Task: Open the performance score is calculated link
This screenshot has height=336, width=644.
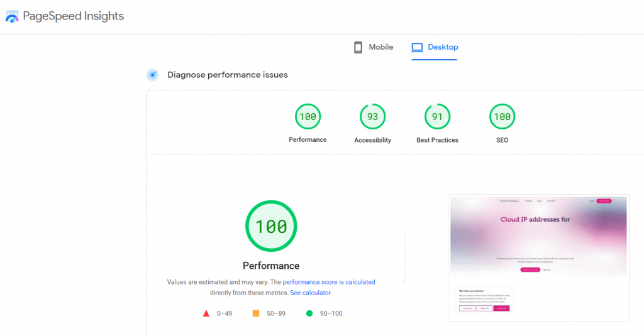Action: (329, 282)
